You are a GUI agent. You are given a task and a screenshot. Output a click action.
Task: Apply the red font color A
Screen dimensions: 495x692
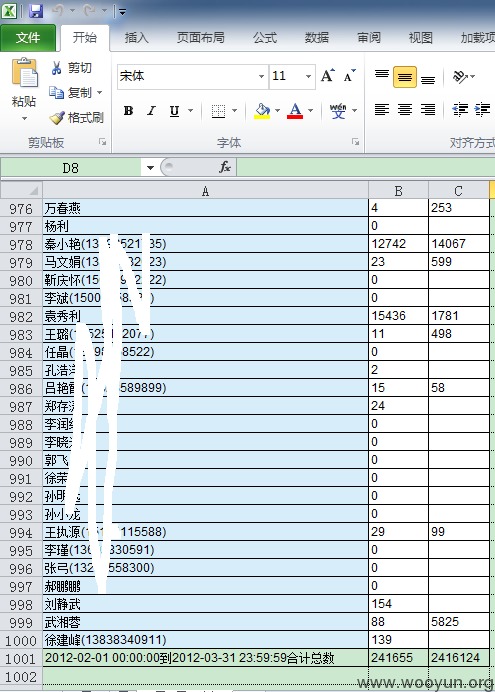tap(295, 110)
